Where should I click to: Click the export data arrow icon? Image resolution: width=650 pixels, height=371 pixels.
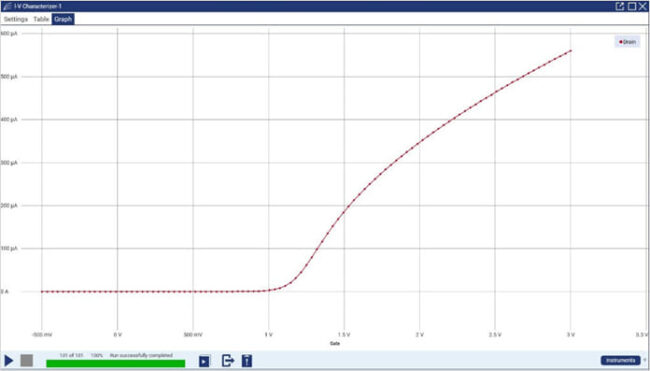(x=228, y=361)
